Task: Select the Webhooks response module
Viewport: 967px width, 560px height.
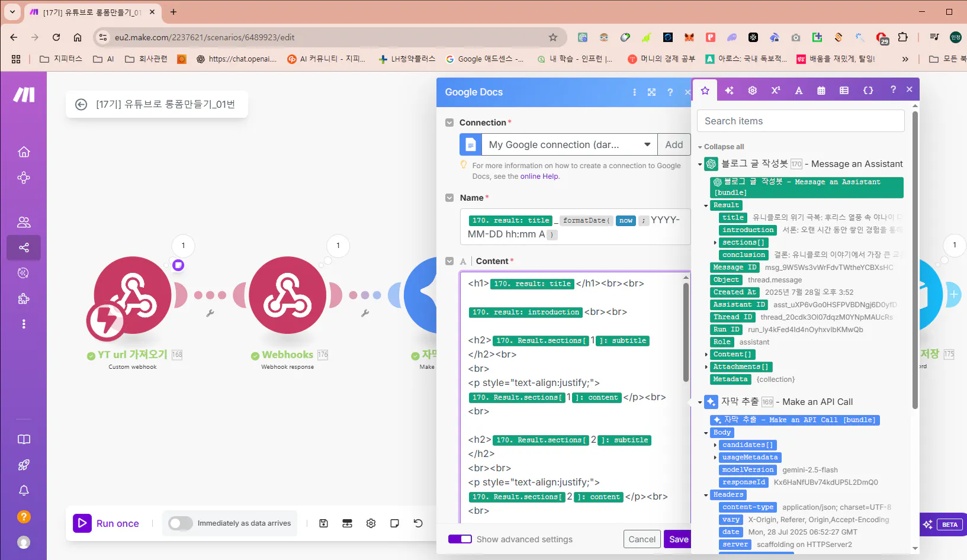Action: click(x=288, y=295)
